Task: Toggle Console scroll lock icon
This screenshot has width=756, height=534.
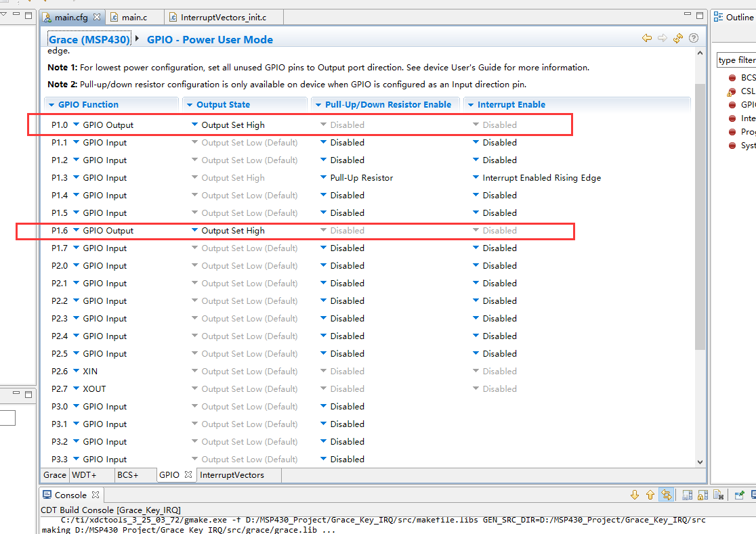Action: point(702,495)
